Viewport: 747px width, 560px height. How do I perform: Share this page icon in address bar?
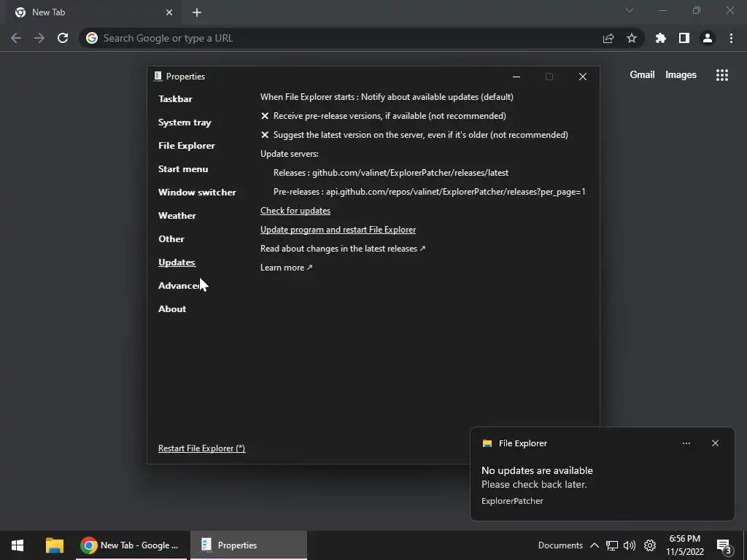point(608,38)
